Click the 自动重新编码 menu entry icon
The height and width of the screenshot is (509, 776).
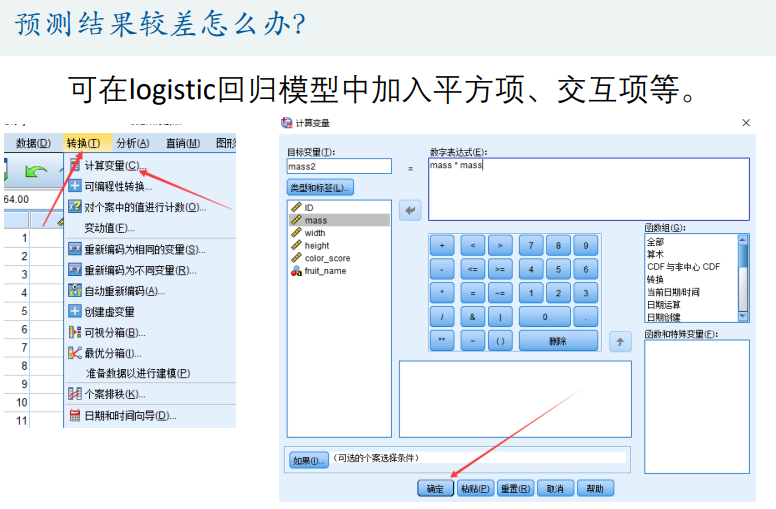tap(74, 291)
